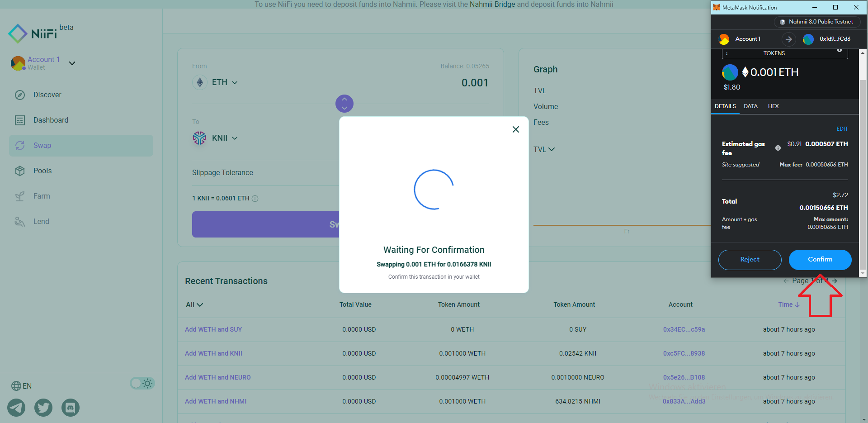868x423 pixels.
Task: Sort transactions by Time column
Action: (x=789, y=304)
